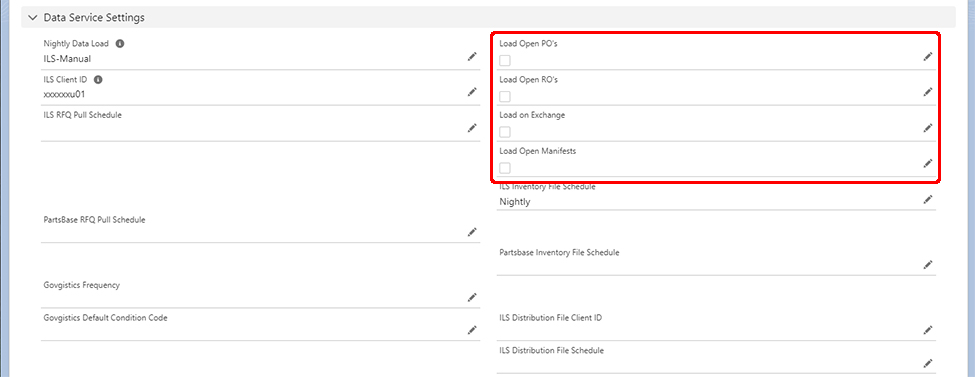Collapse the Data Service Settings section

coord(33,18)
